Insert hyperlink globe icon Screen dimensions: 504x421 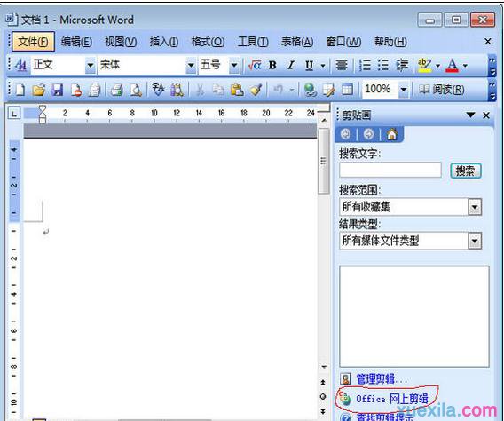[310, 90]
